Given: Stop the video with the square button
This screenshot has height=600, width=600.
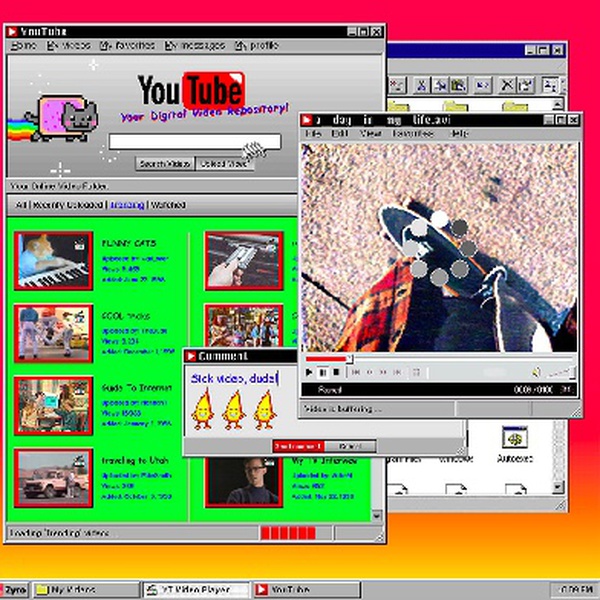Looking at the screenshot, I should [x=336, y=372].
